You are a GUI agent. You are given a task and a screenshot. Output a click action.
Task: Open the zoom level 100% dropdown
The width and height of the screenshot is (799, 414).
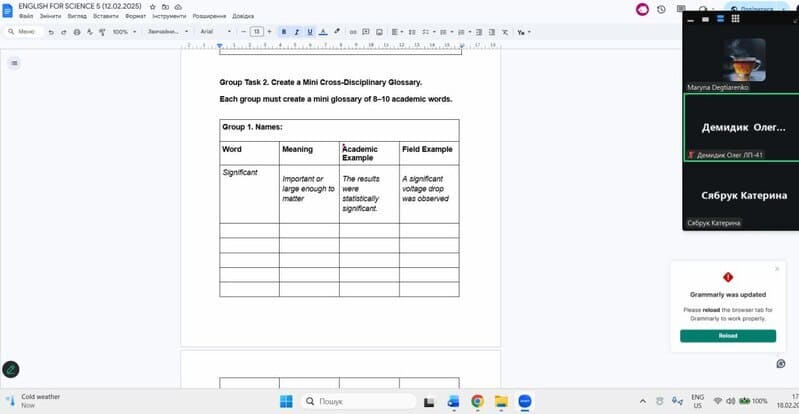pyautogui.click(x=124, y=32)
